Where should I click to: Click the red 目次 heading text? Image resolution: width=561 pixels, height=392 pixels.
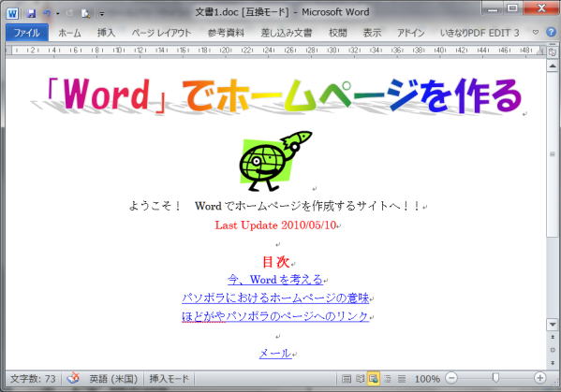(x=275, y=262)
